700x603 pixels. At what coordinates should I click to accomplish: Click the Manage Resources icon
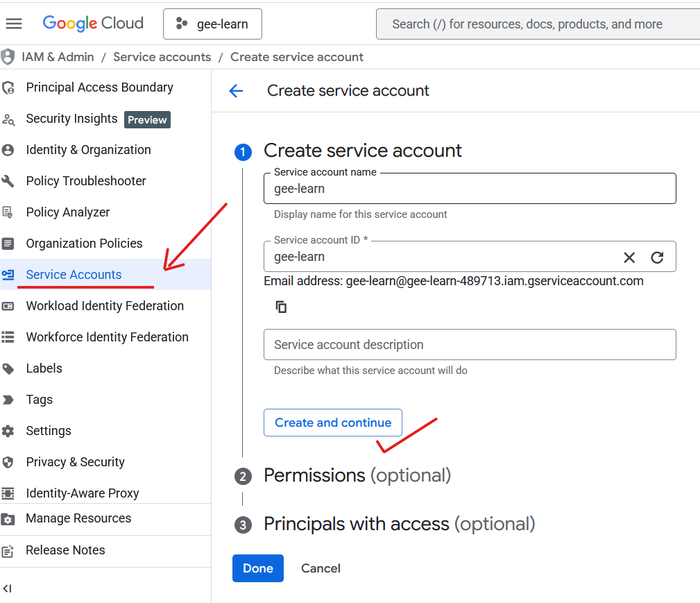[9, 518]
